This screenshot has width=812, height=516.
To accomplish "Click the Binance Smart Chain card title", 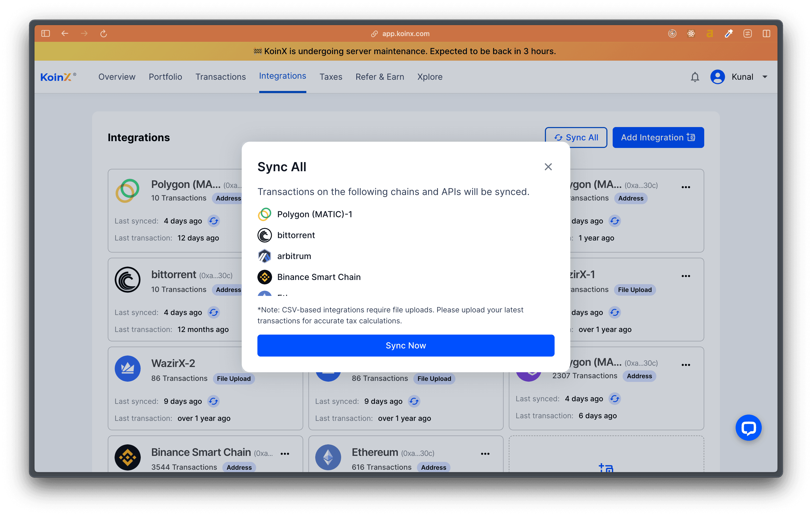I will [x=201, y=452].
